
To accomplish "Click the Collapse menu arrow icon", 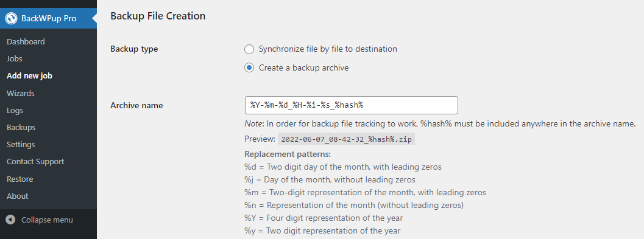I will [11, 220].
